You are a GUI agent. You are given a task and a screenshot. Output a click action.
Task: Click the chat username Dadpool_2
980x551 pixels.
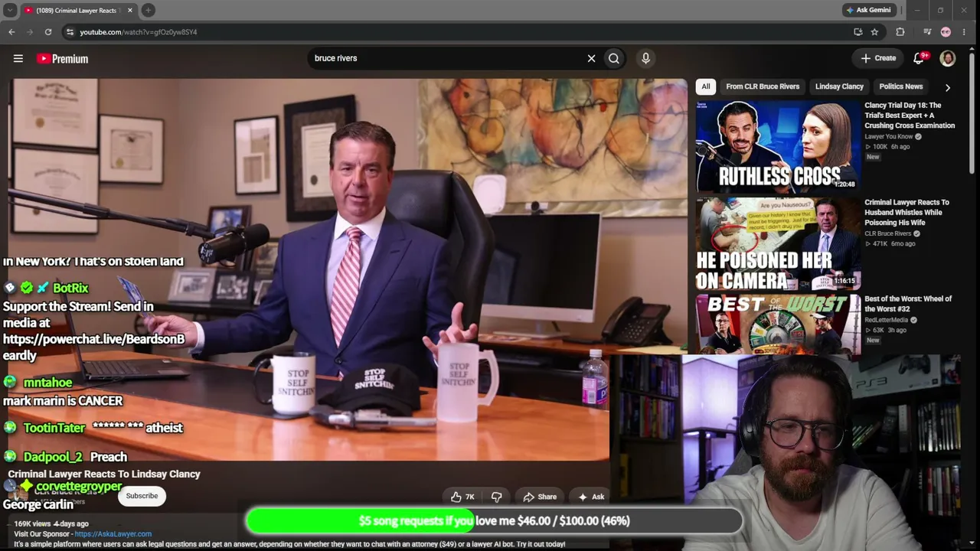pos(52,457)
